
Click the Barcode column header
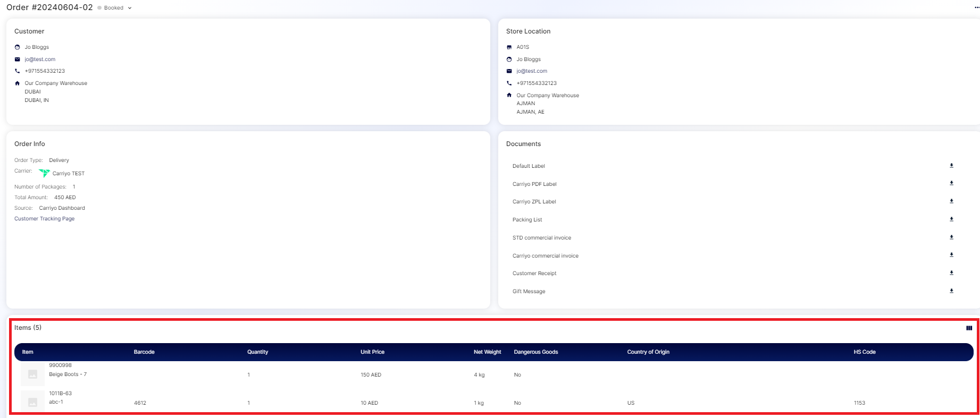144,352
